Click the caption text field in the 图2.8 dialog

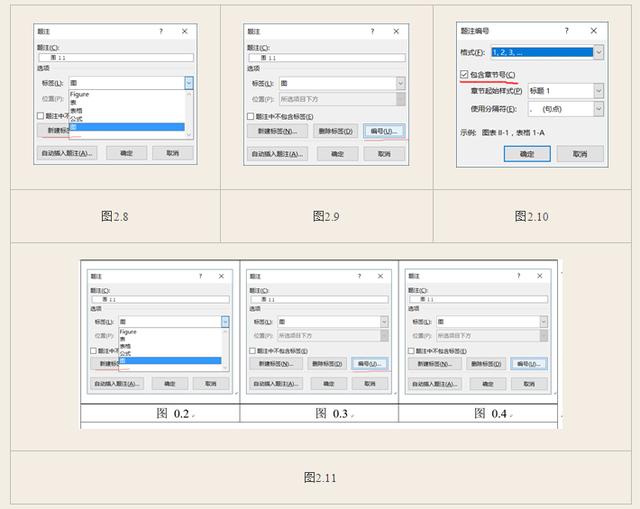[116, 58]
